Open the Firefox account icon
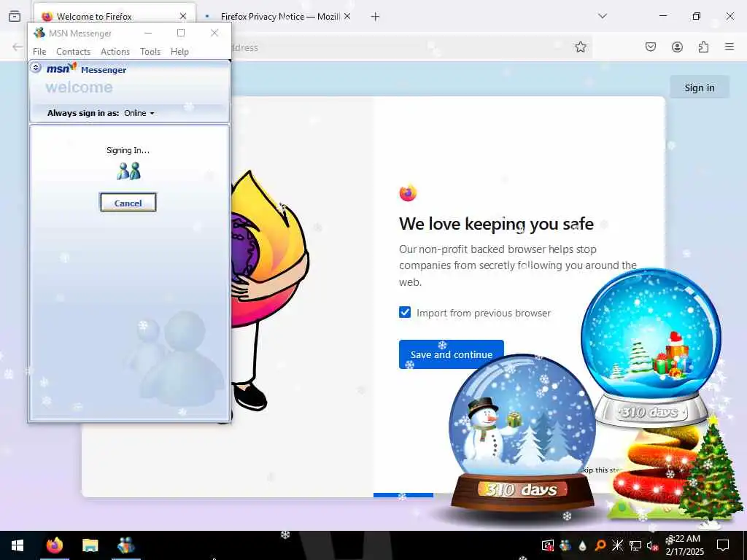747x560 pixels. (677, 47)
